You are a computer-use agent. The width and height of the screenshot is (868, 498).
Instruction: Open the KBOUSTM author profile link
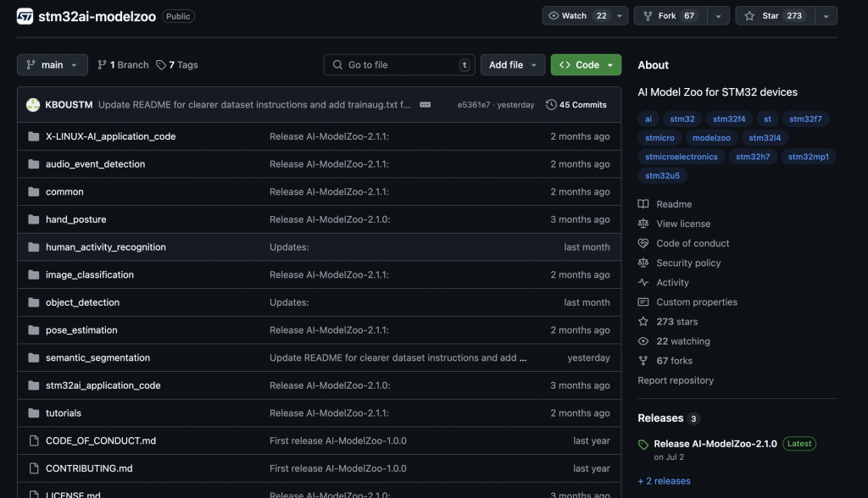pyautogui.click(x=69, y=104)
